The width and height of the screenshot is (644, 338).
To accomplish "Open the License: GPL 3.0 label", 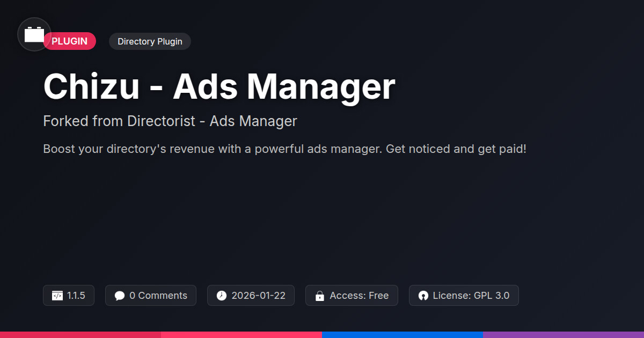I will click(x=471, y=296).
